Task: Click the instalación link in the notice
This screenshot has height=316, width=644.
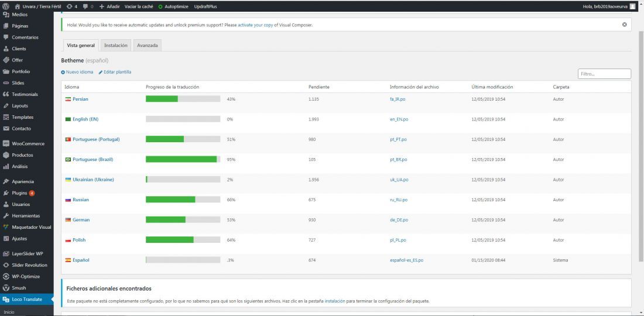Action: pos(335,301)
